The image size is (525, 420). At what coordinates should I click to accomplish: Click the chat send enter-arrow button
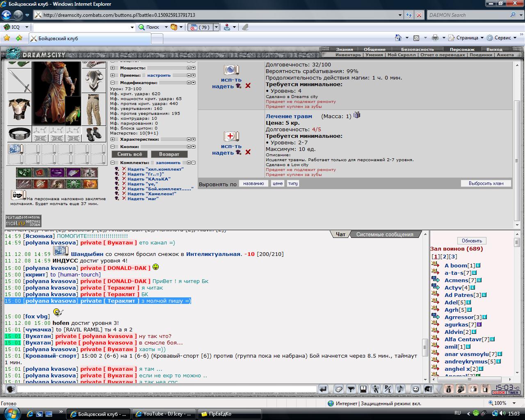(x=323, y=389)
